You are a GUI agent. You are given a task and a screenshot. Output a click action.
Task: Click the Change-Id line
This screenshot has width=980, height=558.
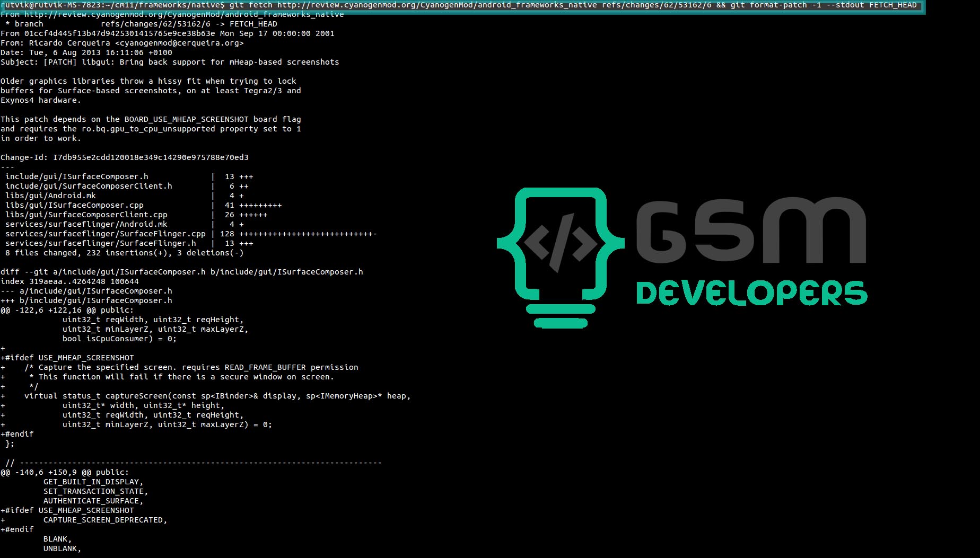125,157
